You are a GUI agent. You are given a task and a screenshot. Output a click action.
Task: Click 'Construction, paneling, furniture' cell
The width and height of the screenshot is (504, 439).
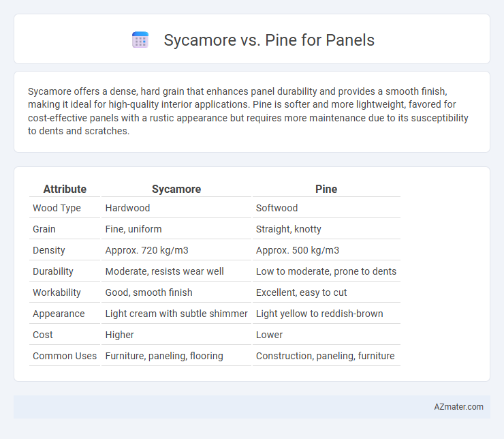pos(326,356)
